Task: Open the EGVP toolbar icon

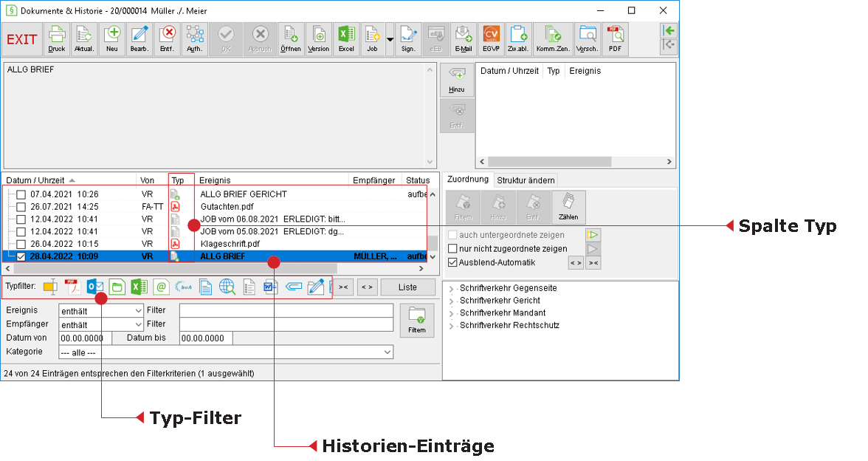Action: 491,39
